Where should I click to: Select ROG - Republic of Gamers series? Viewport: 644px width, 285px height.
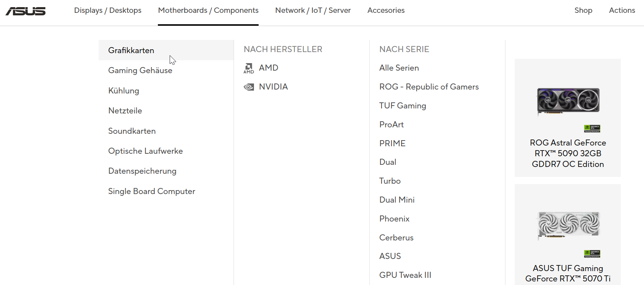tap(429, 87)
